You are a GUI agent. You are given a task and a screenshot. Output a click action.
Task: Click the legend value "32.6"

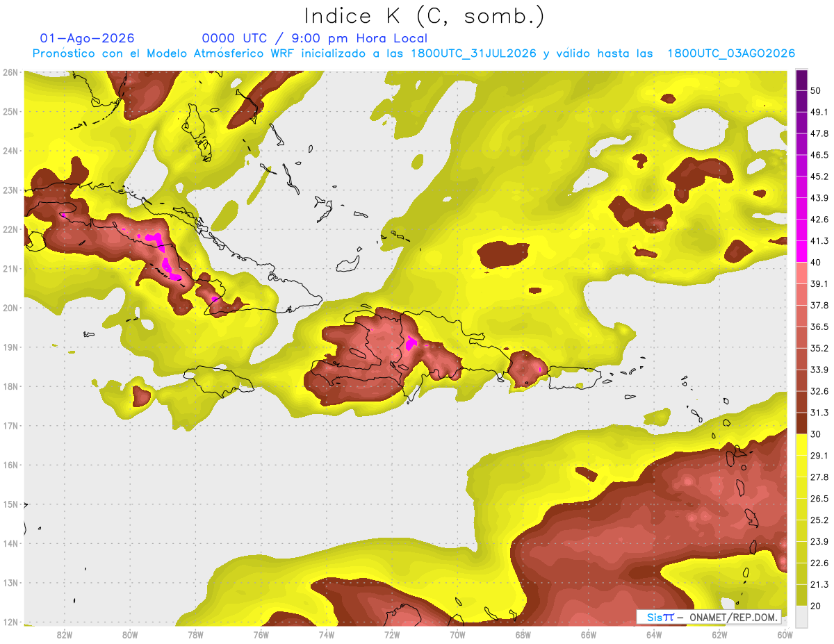pos(819,391)
